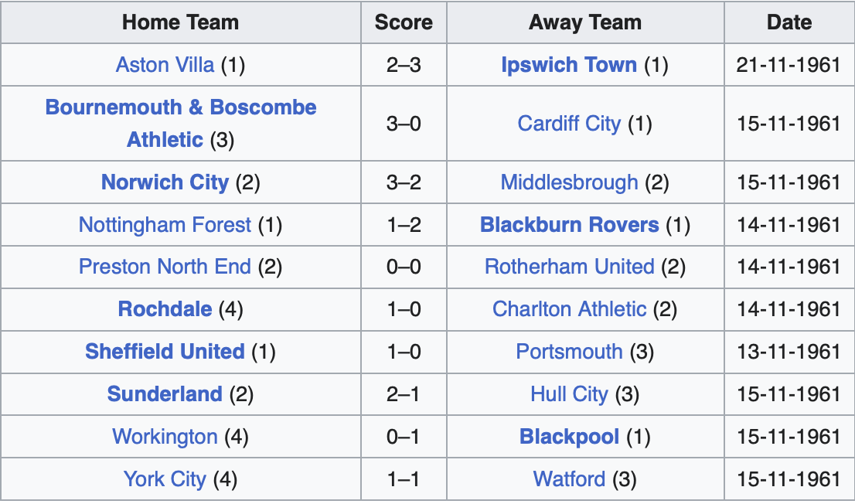Screen dimensions: 855x504
Task: Open the Watford team link
Action: coord(569,479)
